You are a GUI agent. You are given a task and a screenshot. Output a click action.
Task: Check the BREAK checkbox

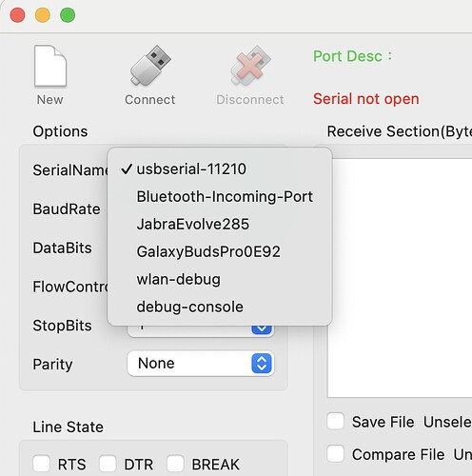point(175,464)
